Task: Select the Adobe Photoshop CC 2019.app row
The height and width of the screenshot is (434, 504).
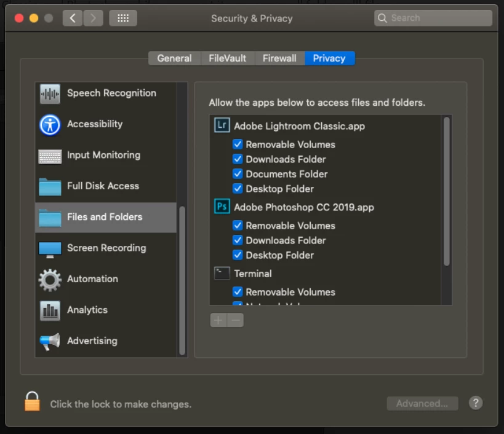Action: point(326,207)
